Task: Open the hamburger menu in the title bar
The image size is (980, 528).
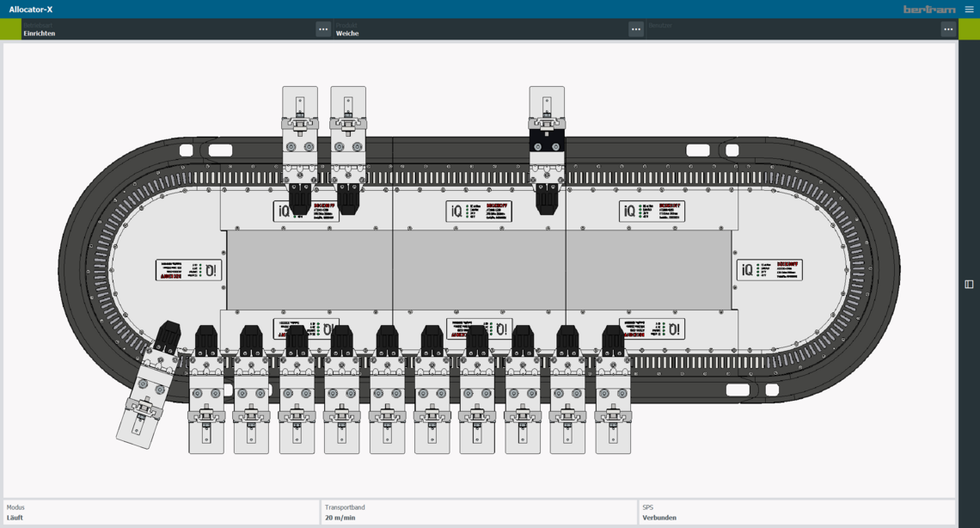Action: [969, 9]
